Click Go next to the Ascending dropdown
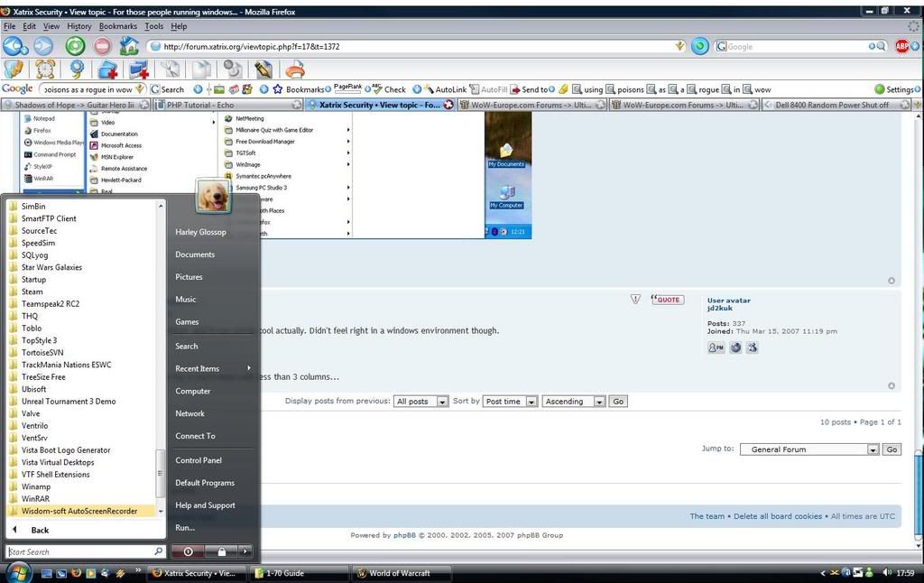This screenshot has width=924, height=583. (618, 402)
